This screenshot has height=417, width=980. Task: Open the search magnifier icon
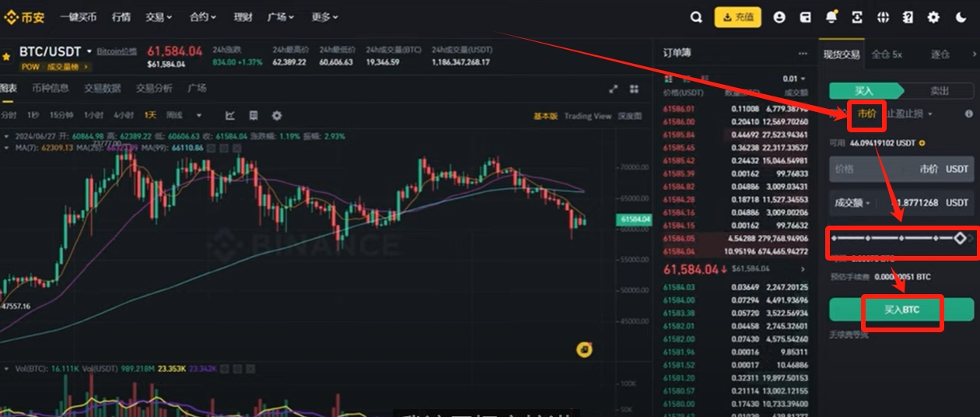(x=696, y=17)
